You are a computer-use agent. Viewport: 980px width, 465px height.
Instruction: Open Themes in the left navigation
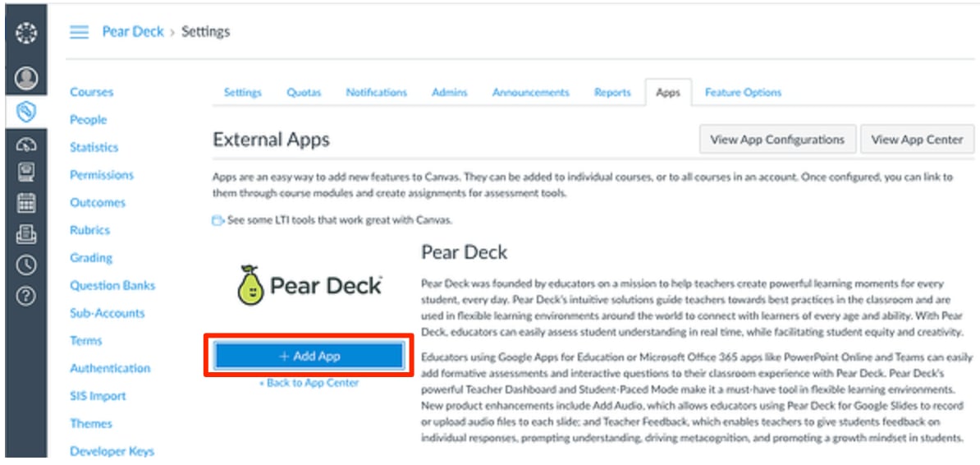91,423
